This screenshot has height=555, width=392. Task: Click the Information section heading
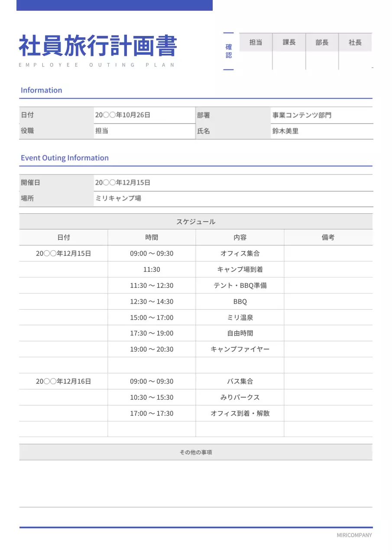click(42, 90)
